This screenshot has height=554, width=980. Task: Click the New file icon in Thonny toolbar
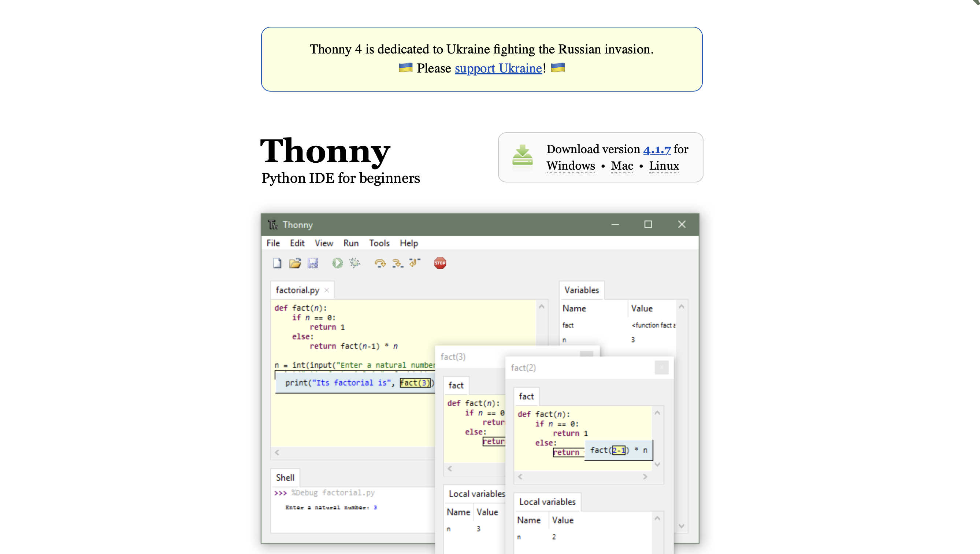[277, 263]
